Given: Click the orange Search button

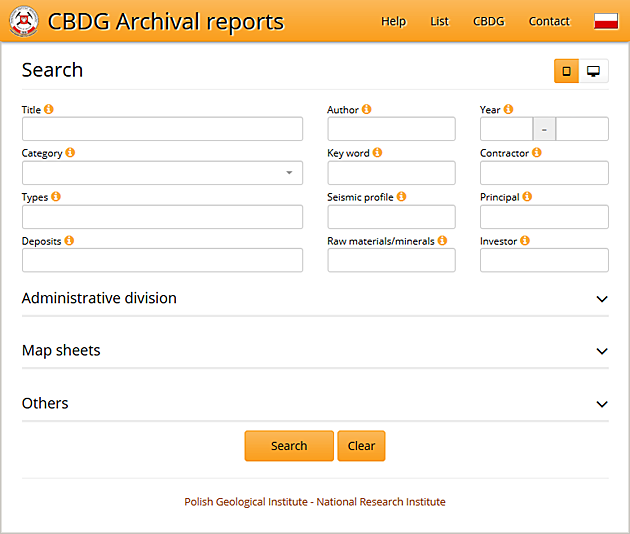Looking at the screenshot, I should (x=289, y=446).
